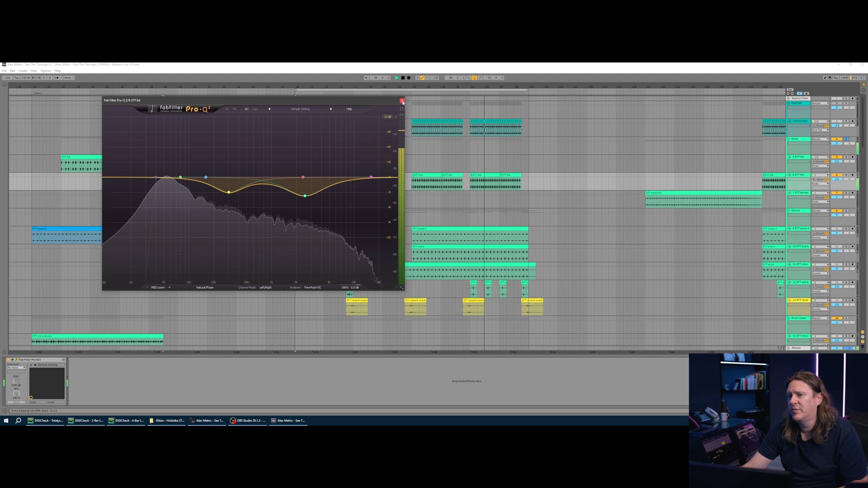Open the File menu
The image size is (868, 488).
4,71
